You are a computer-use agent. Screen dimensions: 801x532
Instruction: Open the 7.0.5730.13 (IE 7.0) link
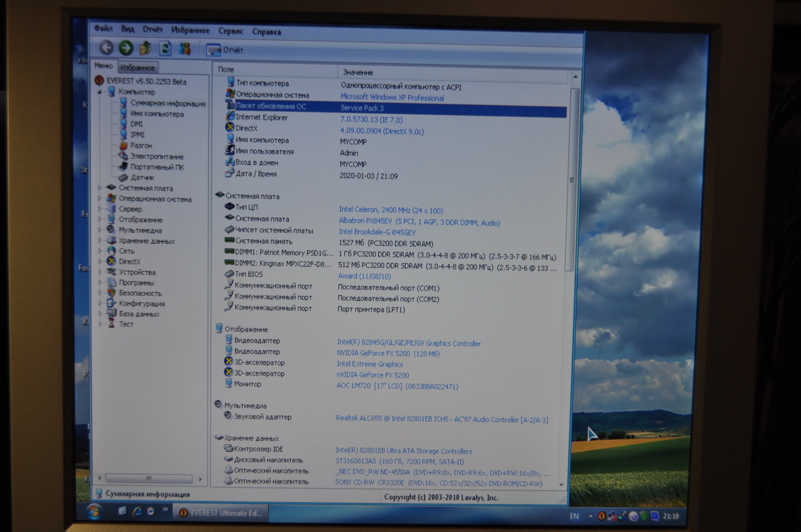point(371,120)
